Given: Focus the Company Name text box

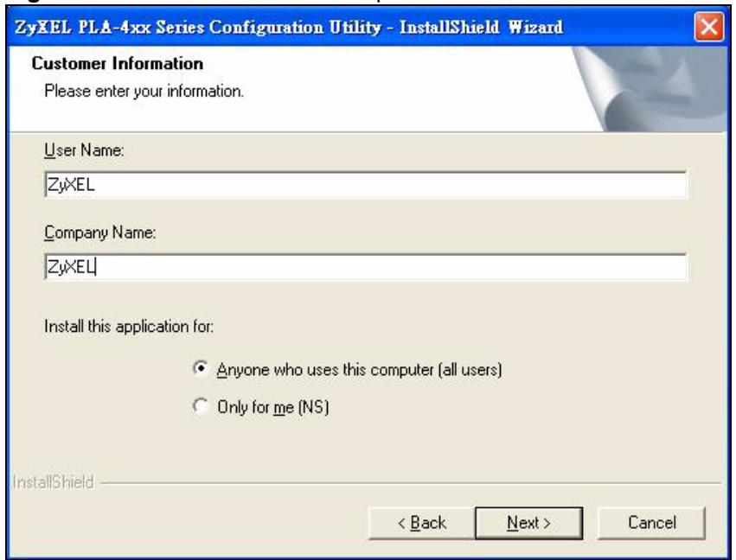Looking at the screenshot, I should (366, 267).
